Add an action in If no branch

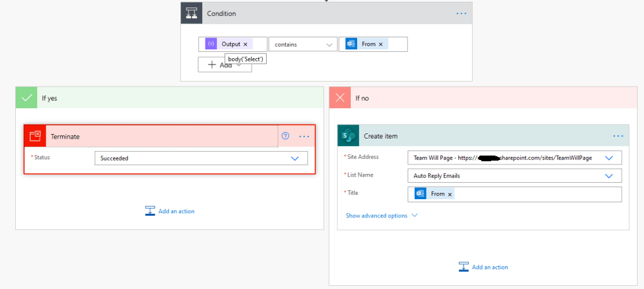pyautogui.click(x=483, y=267)
